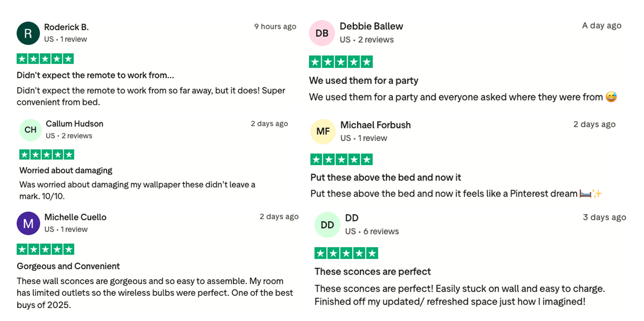The image size is (644, 321).
Task: Open Roderick B. reviewer name
Action: (66, 27)
